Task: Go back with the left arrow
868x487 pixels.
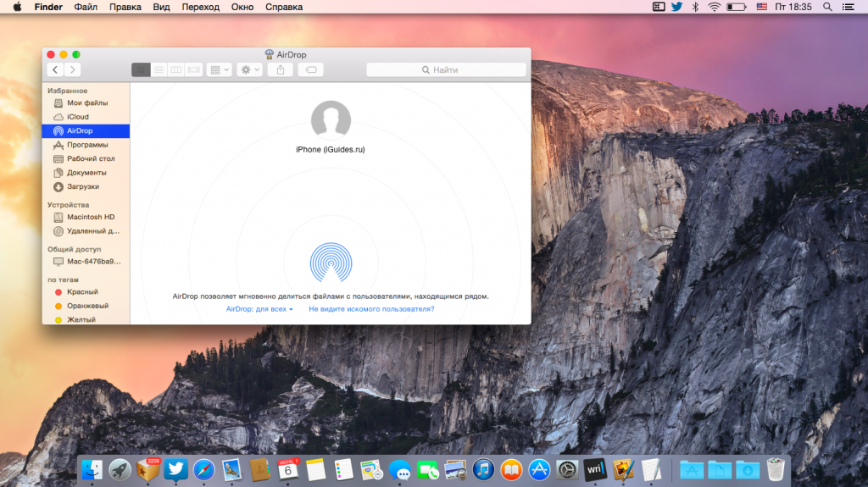Action: coord(56,69)
